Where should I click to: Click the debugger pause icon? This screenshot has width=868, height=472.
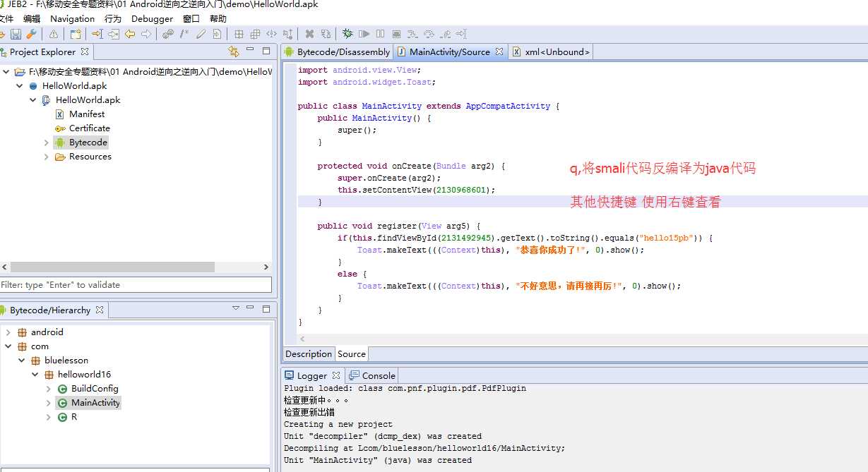(x=381, y=34)
